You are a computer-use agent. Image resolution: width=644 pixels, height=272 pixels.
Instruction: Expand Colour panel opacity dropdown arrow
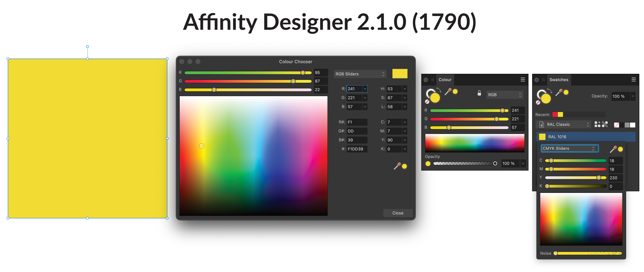pos(523,163)
